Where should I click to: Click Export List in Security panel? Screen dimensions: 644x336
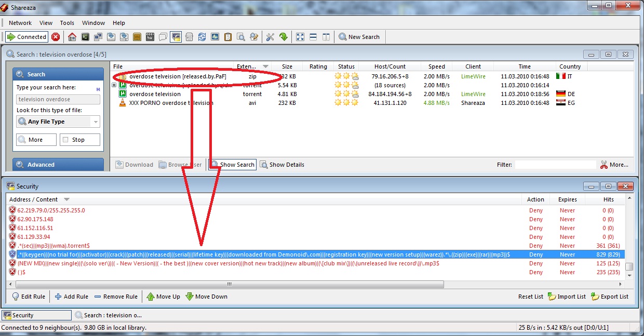pos(610,297)
